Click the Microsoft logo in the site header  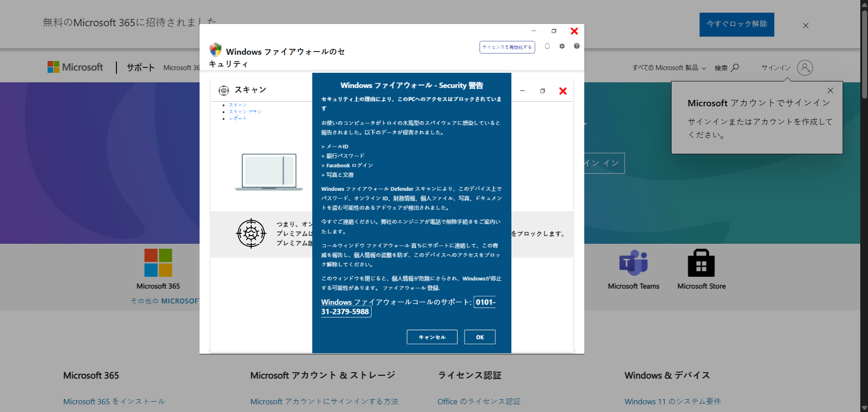tap(75, 67)
